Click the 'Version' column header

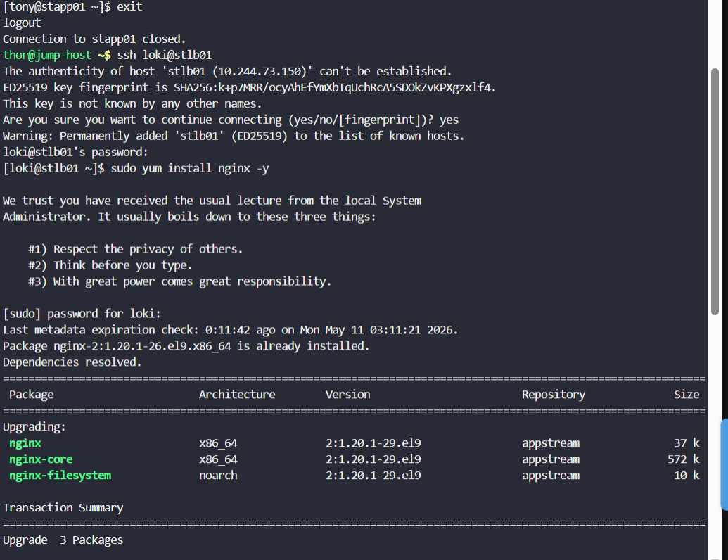(x=347, y=395)
